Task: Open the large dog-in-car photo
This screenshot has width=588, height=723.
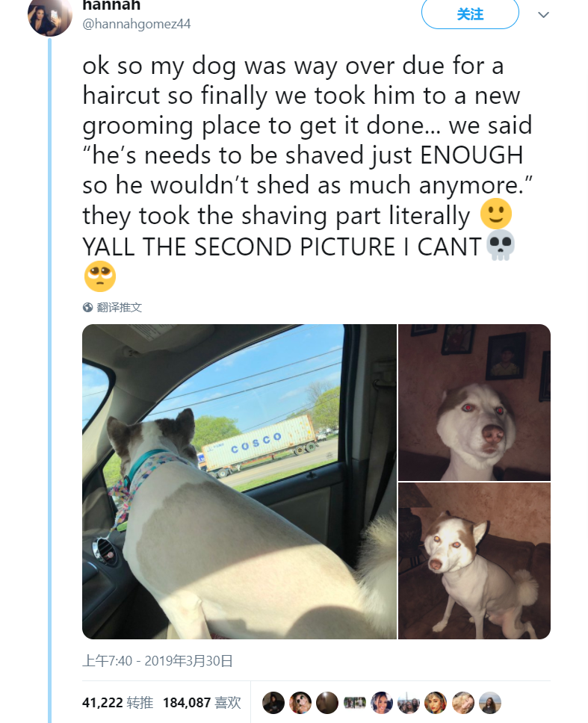Action: click(x=239, y=482)
